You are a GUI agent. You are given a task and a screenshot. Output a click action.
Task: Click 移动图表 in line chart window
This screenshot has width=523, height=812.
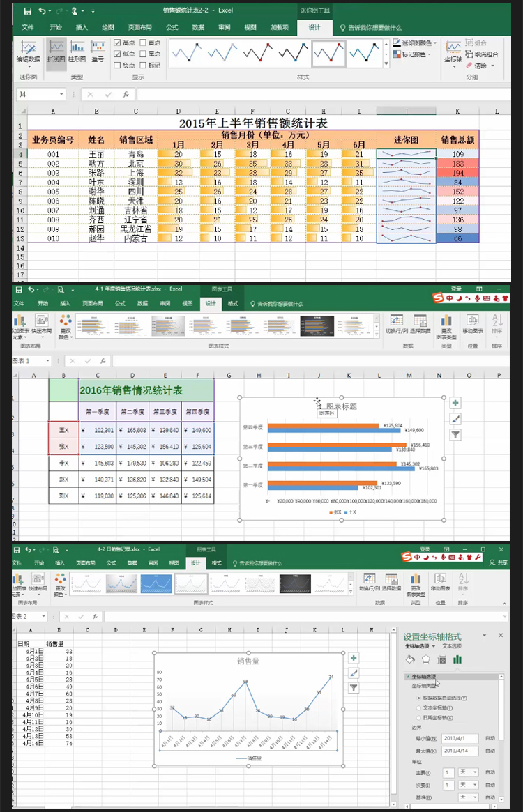coord(440,582)
